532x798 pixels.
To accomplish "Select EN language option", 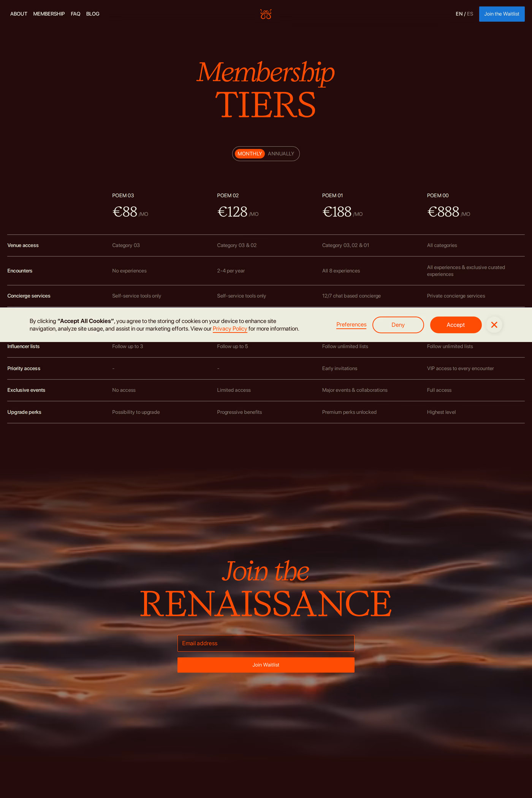I will point(459,14).
